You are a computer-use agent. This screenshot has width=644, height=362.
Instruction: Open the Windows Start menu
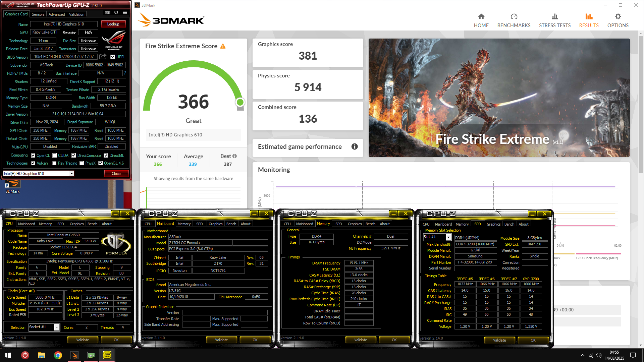8,355
